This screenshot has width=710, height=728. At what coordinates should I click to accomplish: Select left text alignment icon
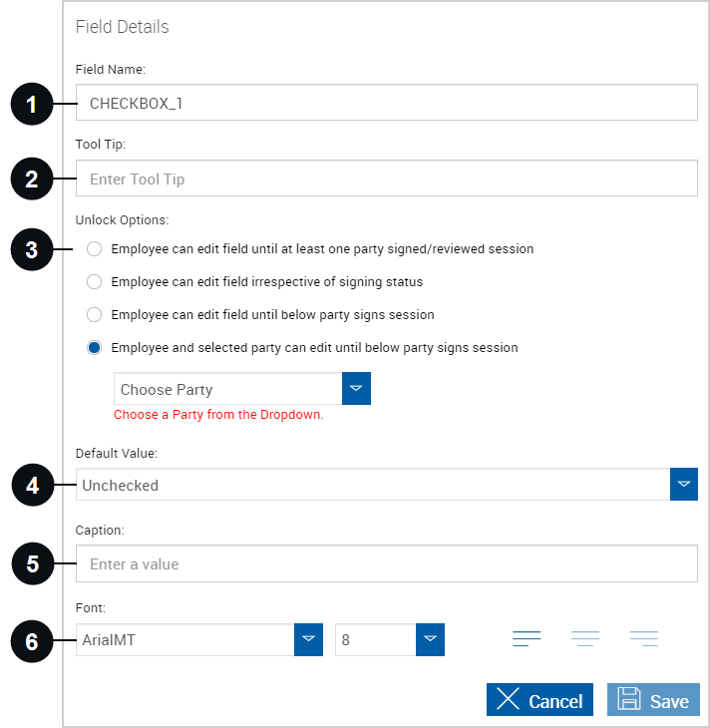click(527, 639)
